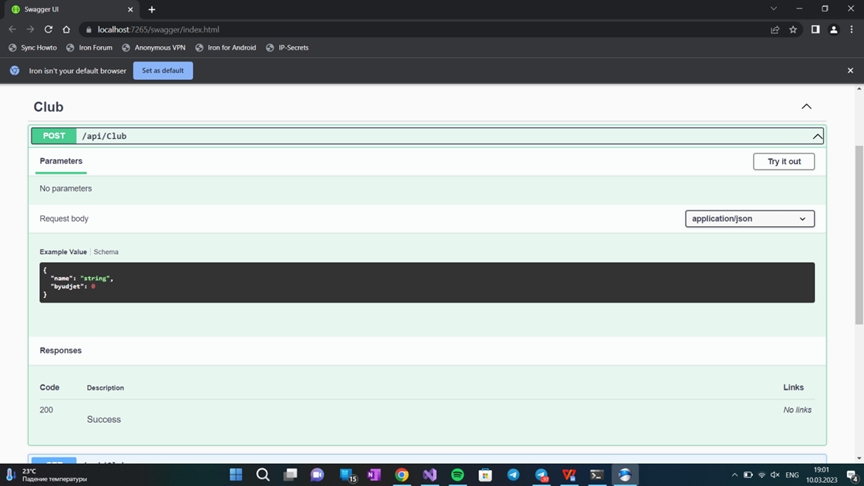Open the application/json content type dropdown
The image size is (864, 486).
click(x=749, y=219)
